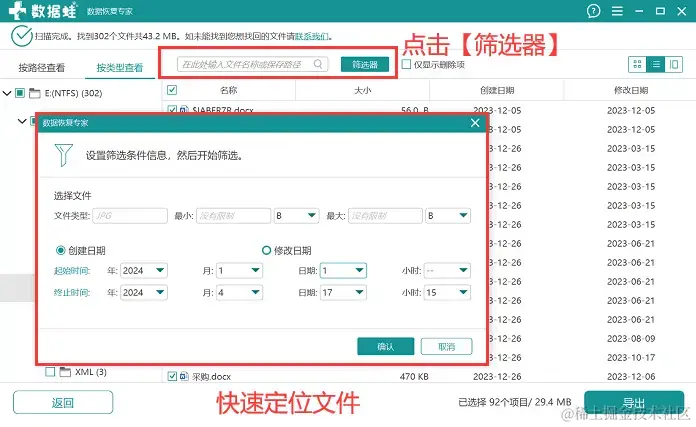Open end time hour dropdown
Image resolution: width=696 pixels, height=427 pixels.
coord(447,293)
